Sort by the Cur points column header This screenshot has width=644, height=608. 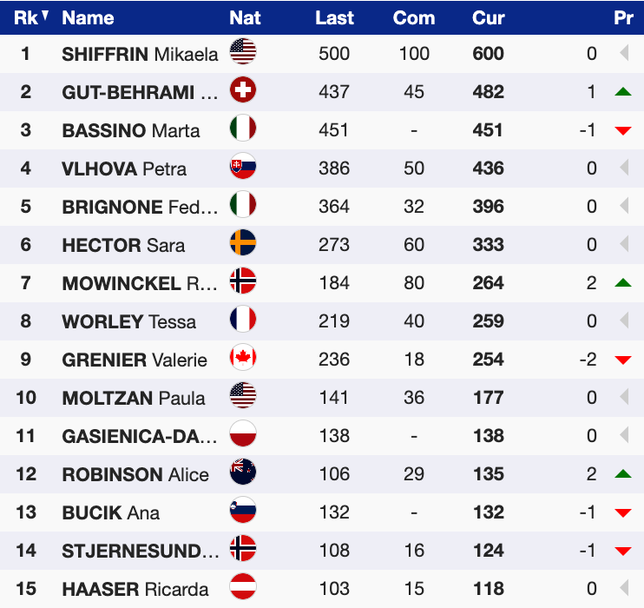point(488,17)
